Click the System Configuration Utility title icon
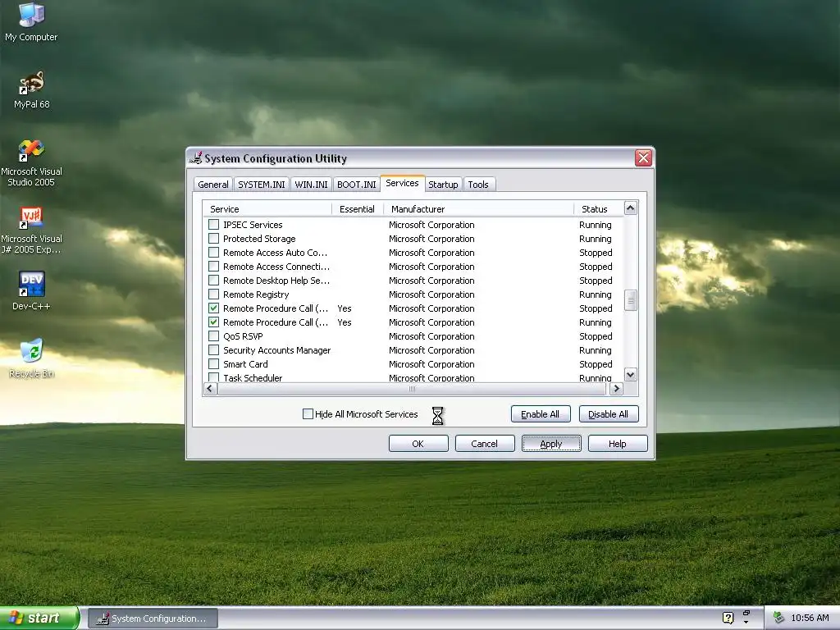 tap(196, 158)
